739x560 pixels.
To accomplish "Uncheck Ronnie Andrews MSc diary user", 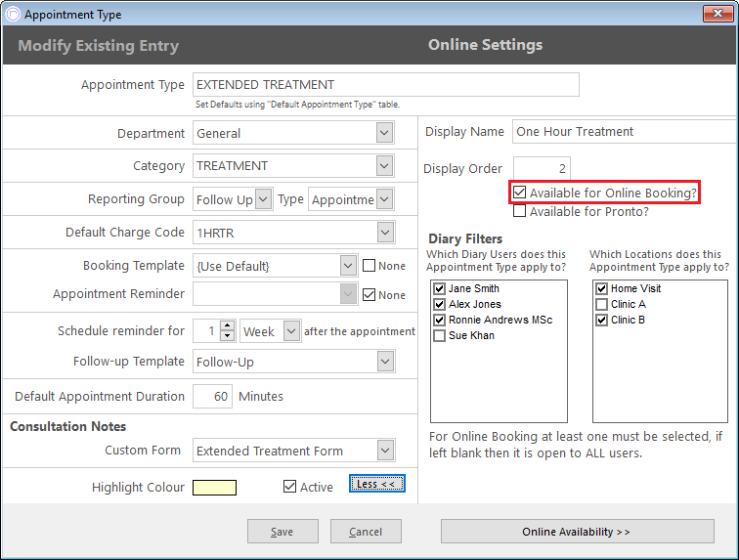I will (x=439, y=320).
